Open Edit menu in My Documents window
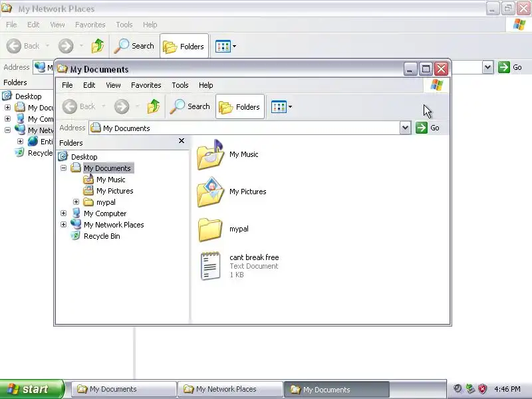Viewport: 532px width, 399px height. 89,85
